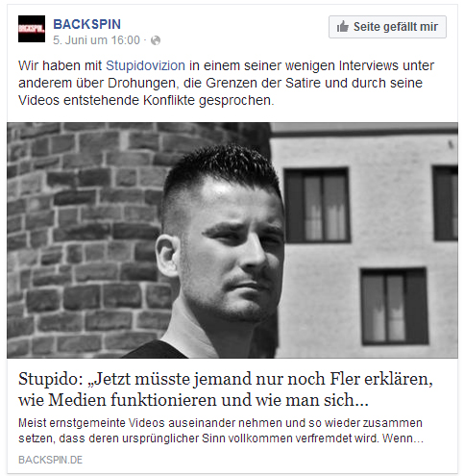Screen dimensions: 464x476
Task: Click description line 'setzen, dass deren ursprünglicher'
Action: 221,438
